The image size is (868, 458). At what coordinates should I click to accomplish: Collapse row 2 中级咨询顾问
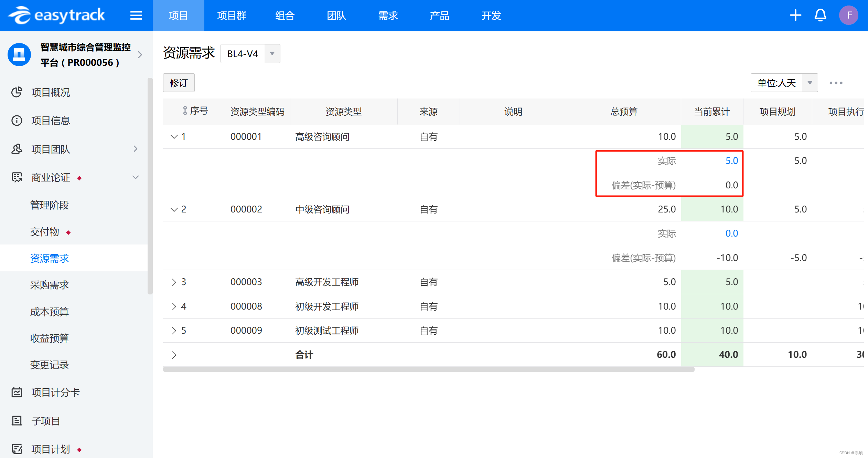[x=174, y=209]
